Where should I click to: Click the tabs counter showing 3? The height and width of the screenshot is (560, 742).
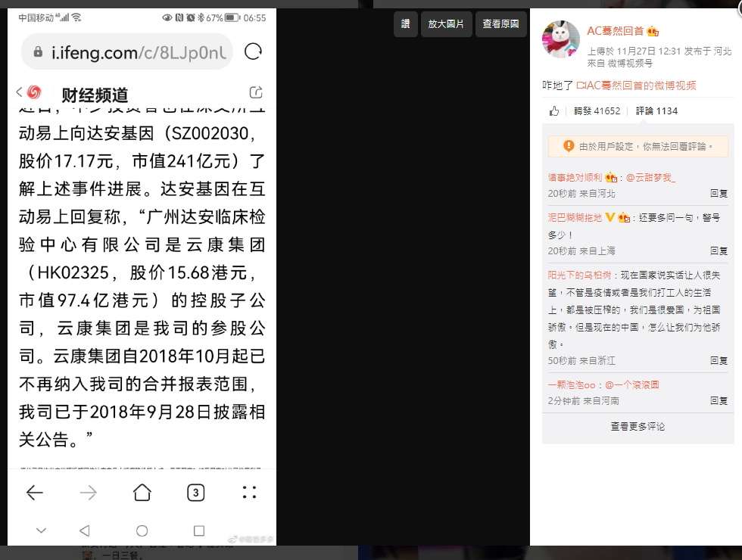[x=196, y=493]
